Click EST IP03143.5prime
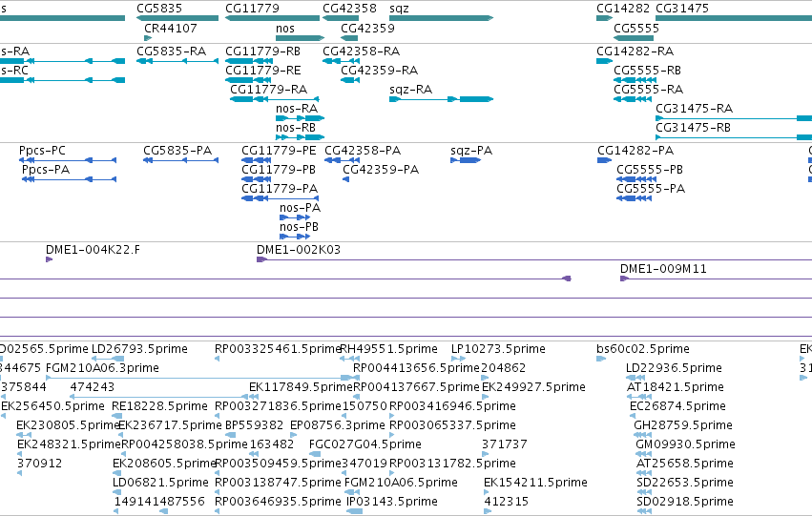The image size is (812, 516). click(x=354, y=512)
